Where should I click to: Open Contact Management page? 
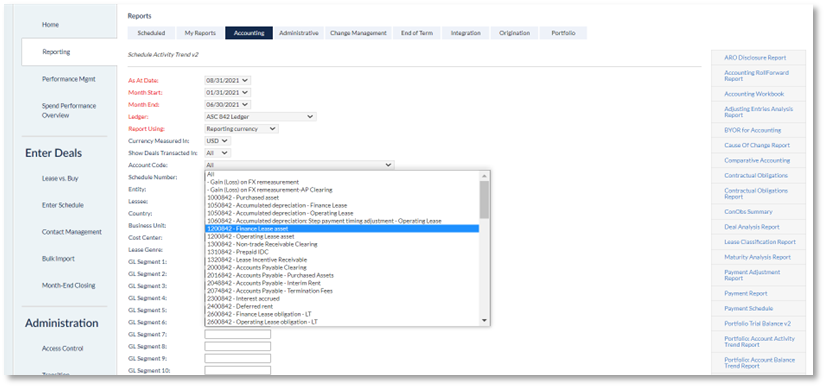pos(72,232)
